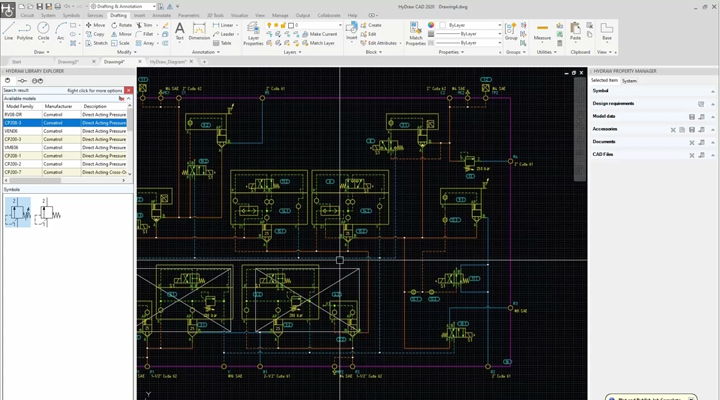Screen dimensions: 720x400
Task: Click the HyDraw application logo button
Action: pos(8,10)
